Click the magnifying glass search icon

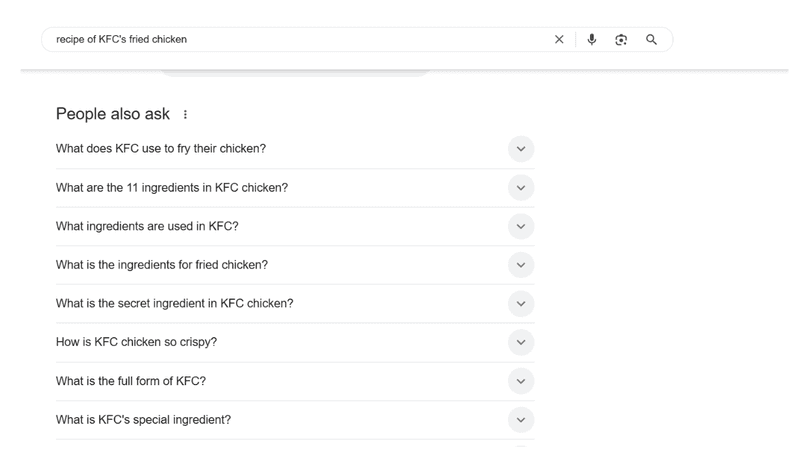click(x=651, y=40)
